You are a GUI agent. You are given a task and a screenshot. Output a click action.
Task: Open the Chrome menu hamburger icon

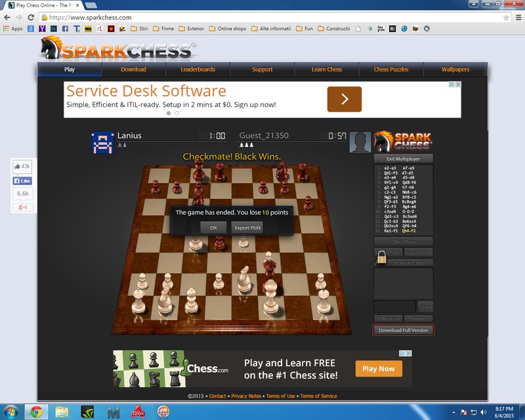click(518, 18)
